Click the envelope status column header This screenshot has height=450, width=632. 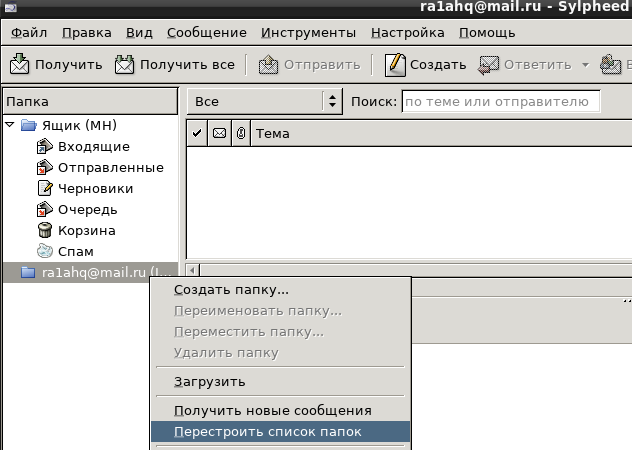(x=219, y=133)
